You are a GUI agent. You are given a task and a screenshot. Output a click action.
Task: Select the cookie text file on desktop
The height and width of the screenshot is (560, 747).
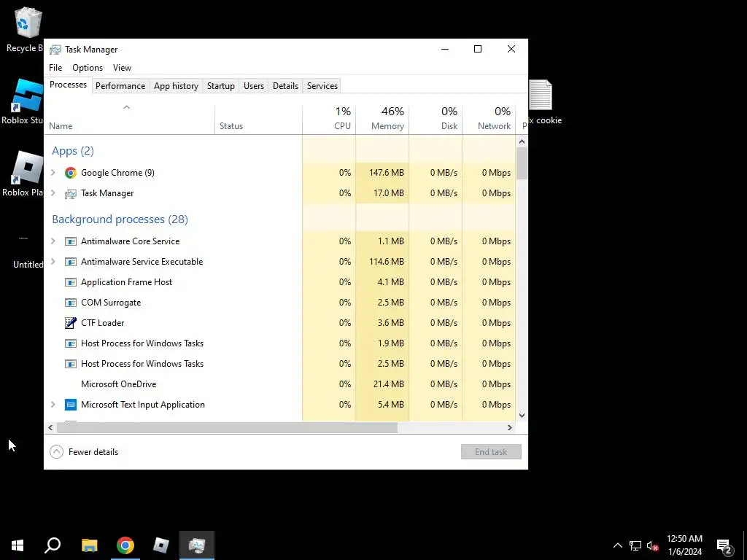click(x=542, y=102)
